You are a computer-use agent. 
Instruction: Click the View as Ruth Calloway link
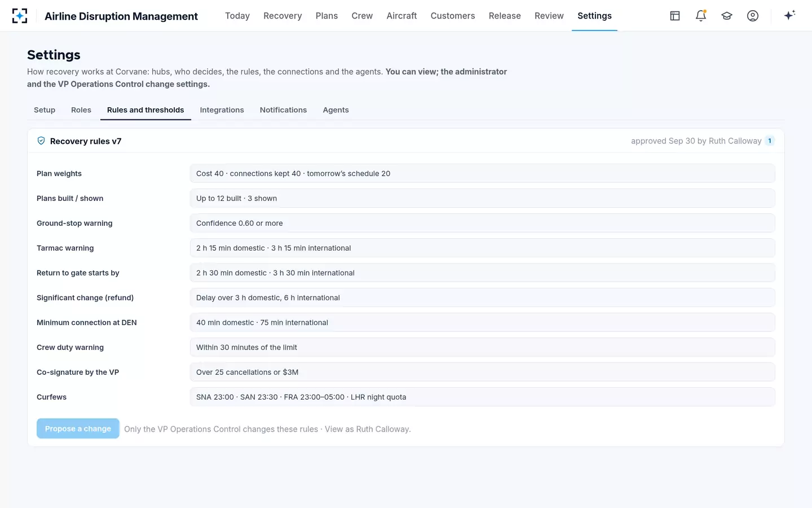368,429
